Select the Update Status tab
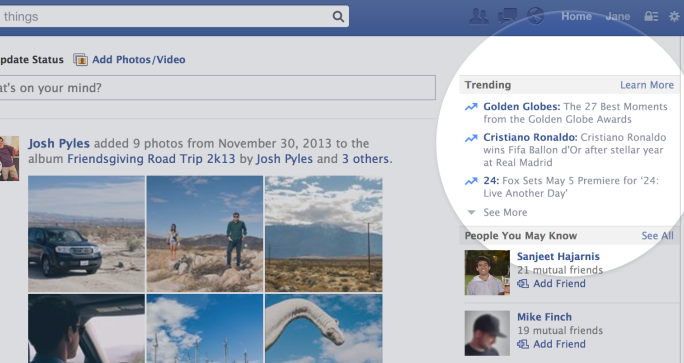Viewport: 684px width, 363px height. tap(32, 59)
